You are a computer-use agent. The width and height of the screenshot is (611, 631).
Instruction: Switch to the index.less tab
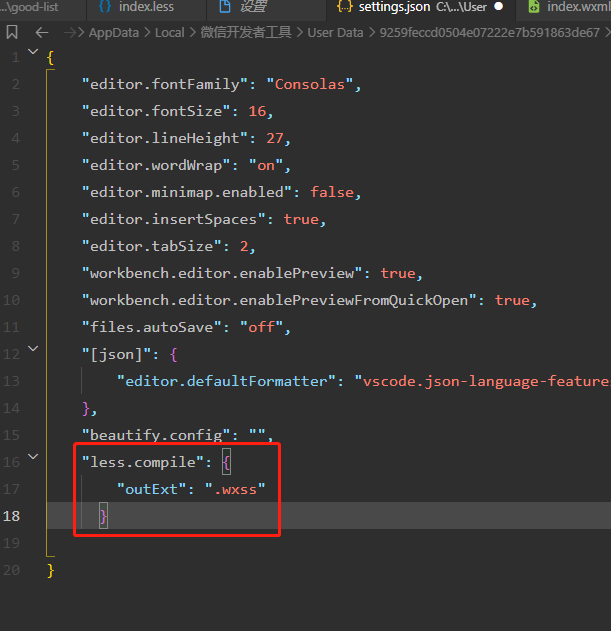point(146,7)
